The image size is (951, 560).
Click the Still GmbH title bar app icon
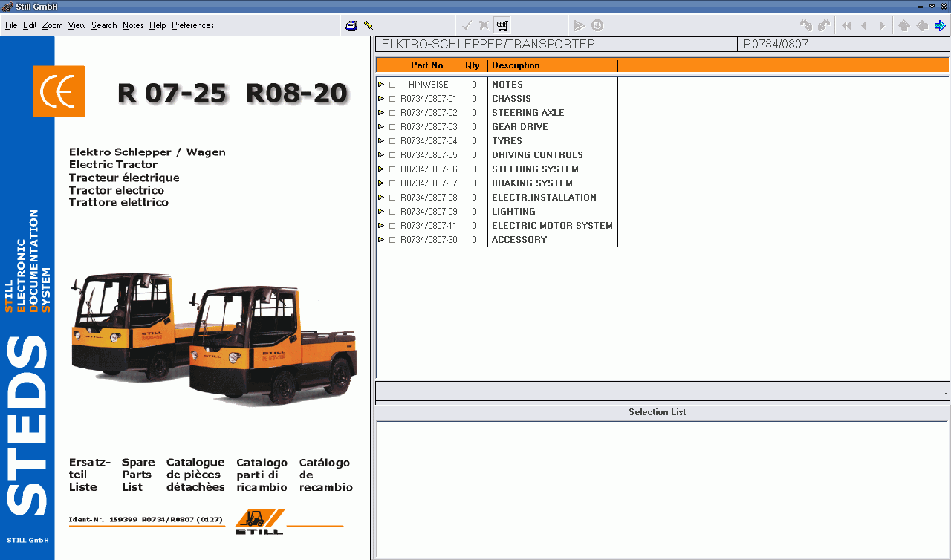pos(7,7)
